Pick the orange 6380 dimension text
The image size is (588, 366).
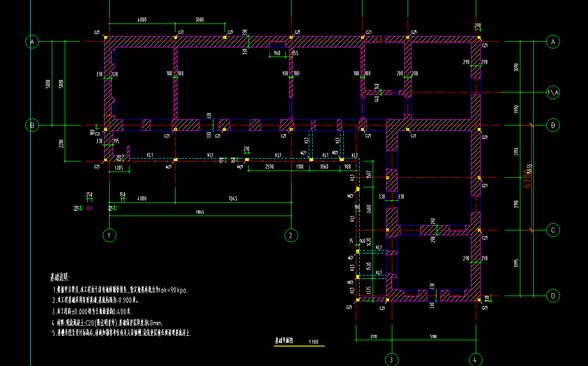pos(526,180)
